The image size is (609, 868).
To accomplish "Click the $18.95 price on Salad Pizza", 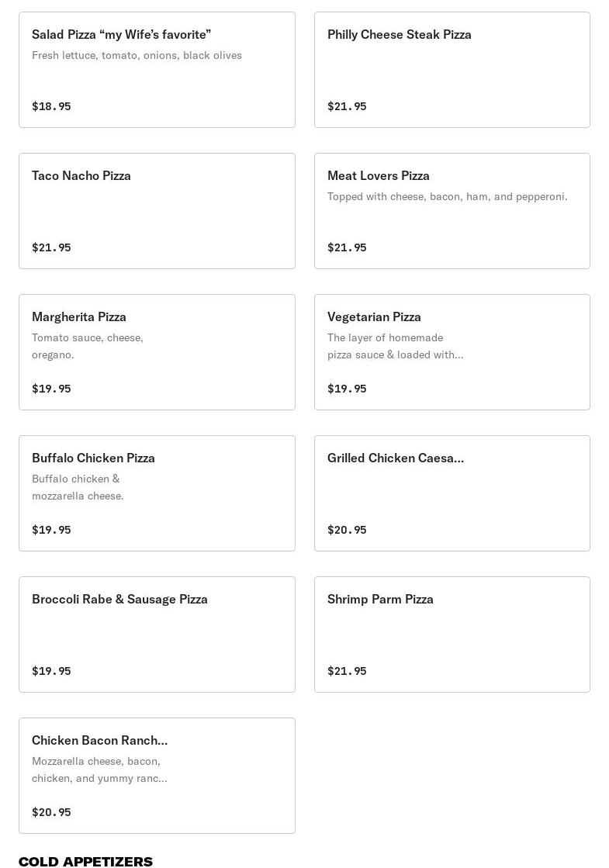I will point(51,106).
